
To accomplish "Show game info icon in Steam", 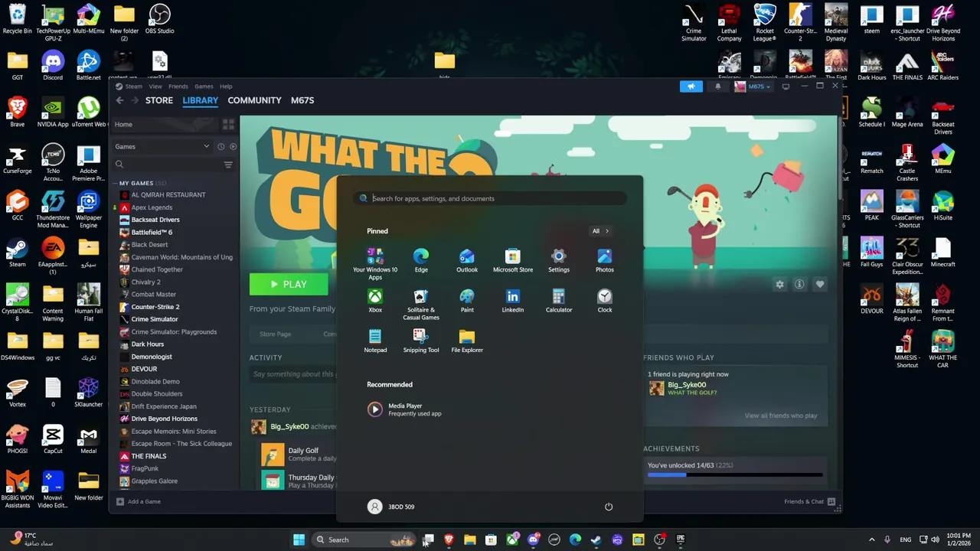I will click(799, 285).
